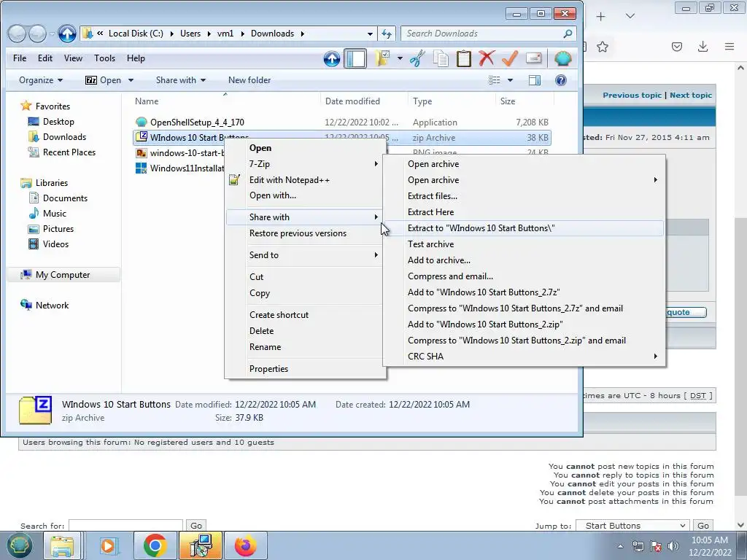Open Google Chrome from the taskbar
This screenshot has width=747, height=560.
click(155, 545)
